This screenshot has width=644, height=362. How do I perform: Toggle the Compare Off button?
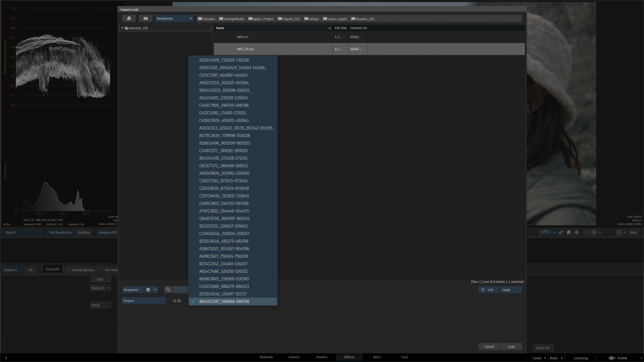[x=107, y=233]
